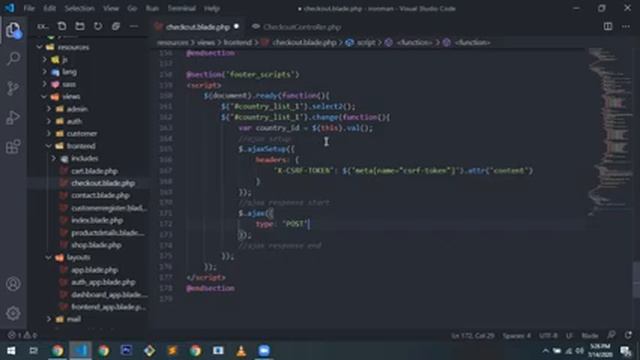The image size is (640, 360).
Task: Show hidden system tray icons
Action: [545, 351]
